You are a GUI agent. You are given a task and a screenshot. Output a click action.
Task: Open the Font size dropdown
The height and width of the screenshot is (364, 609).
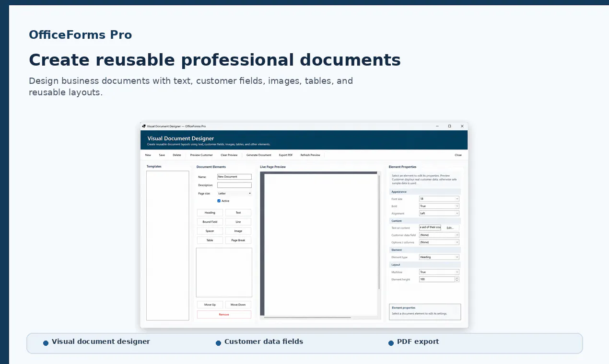439,199
